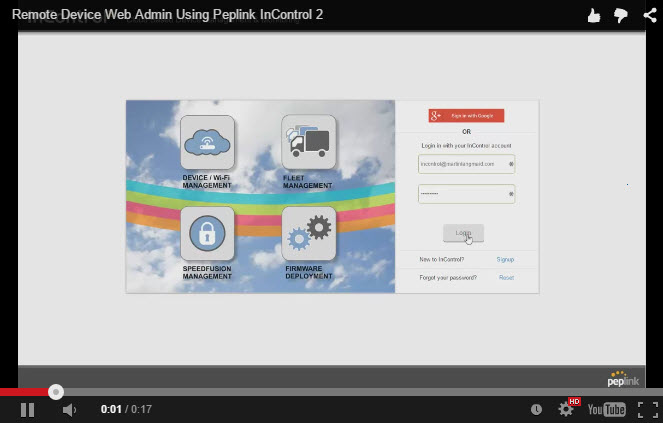The width and height of the screenshot is (663, 423).
Task: Choose Firmware Deployment gears icon
Action: (x=308, y=234)
